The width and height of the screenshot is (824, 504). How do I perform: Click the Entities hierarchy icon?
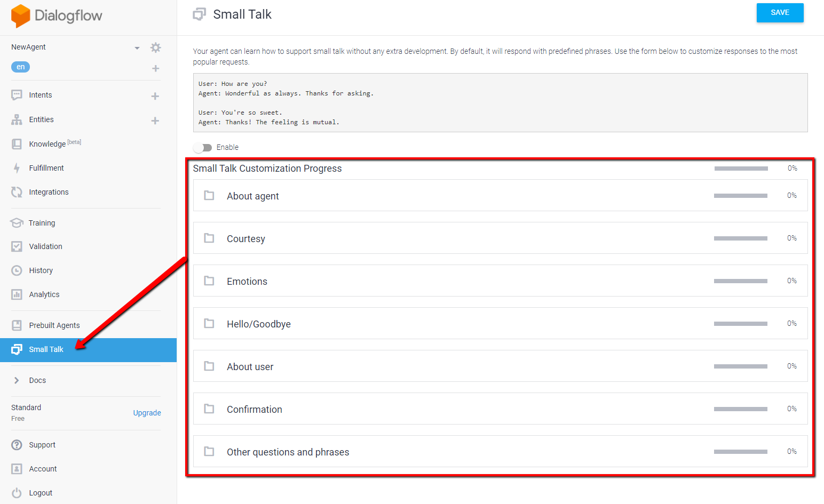pyautogui.click(x=17, y=119)
